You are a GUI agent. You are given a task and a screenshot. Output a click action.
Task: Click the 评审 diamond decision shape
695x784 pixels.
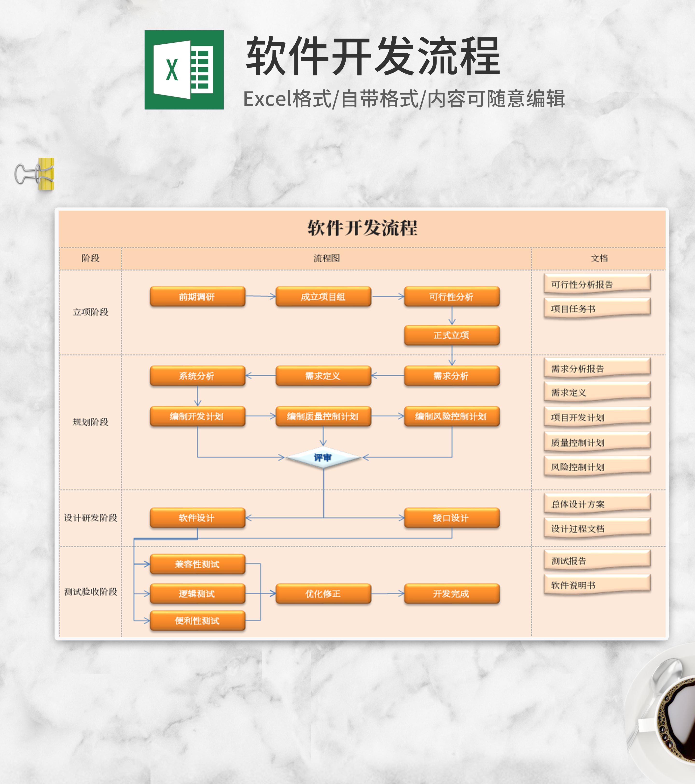323,457
